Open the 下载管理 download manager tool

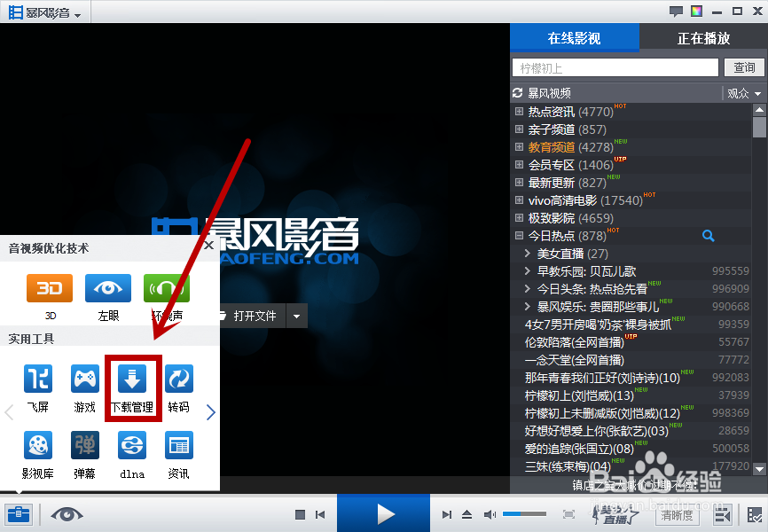click(x=132, y=387)
